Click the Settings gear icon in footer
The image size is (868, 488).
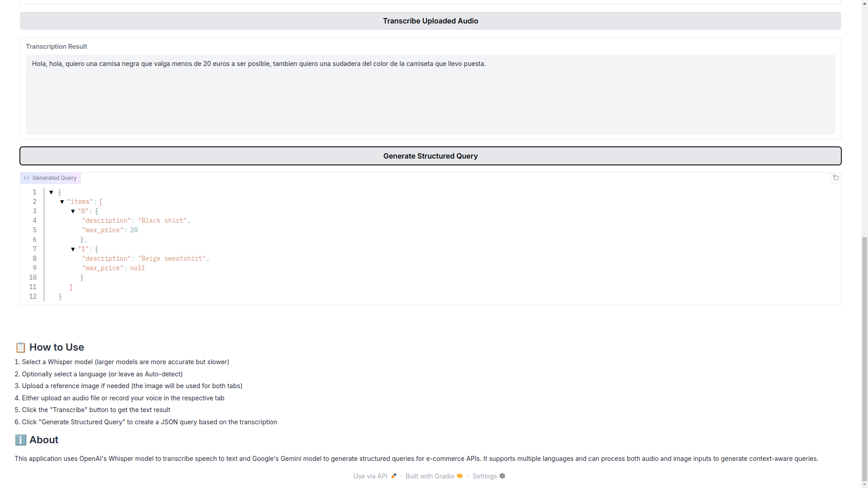tap(502, 476)
